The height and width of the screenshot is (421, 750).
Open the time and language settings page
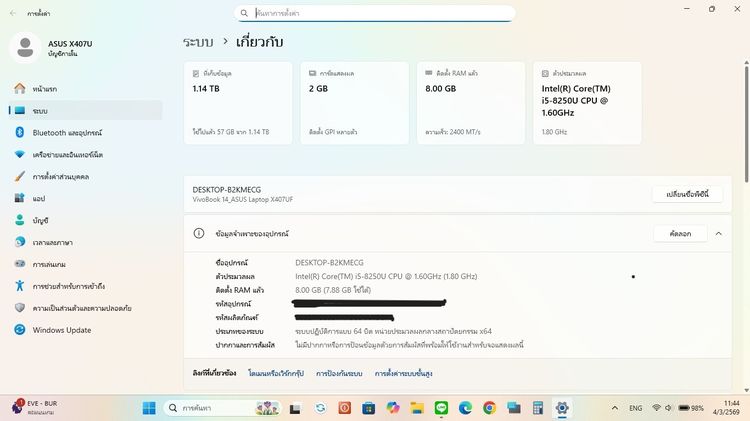(x=85, y=242)
